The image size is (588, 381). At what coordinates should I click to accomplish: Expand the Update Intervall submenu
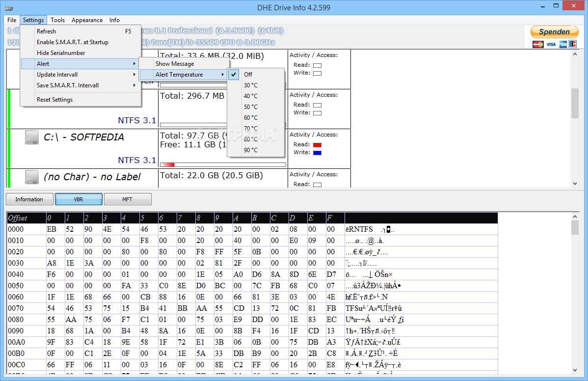(x=80, y=75)
